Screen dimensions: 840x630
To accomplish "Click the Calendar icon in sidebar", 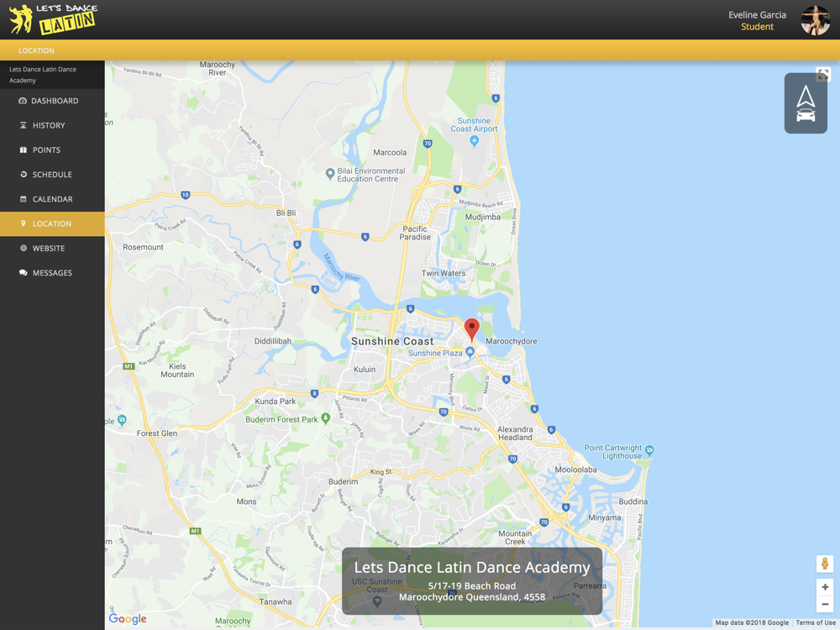I will tap(23, 199).
